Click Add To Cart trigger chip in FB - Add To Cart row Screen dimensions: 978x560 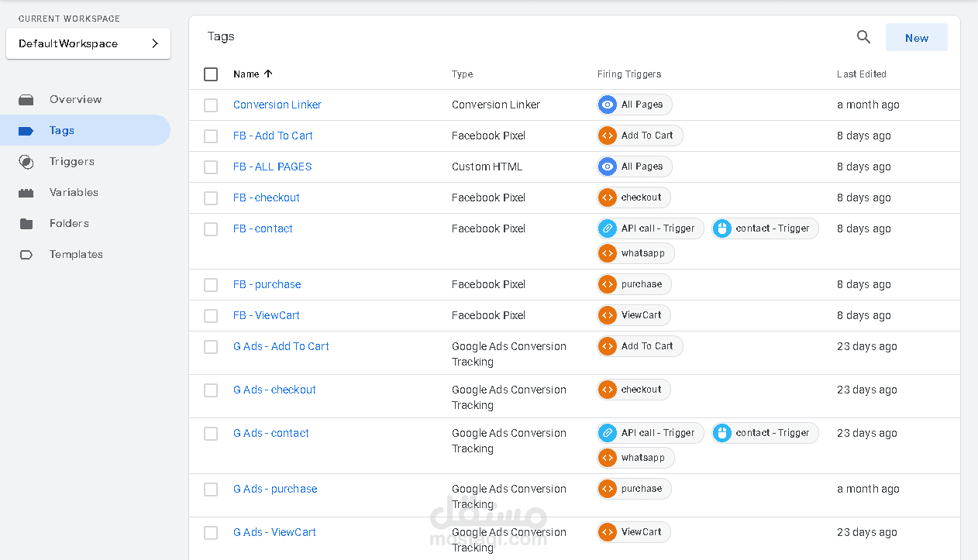640,136
